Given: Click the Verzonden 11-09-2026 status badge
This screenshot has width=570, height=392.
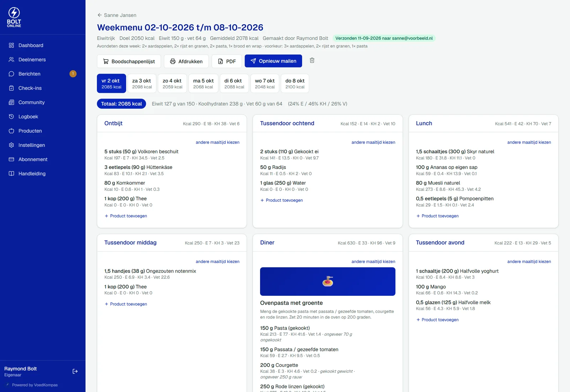Looking at the screenshot, I should [384, 38].
